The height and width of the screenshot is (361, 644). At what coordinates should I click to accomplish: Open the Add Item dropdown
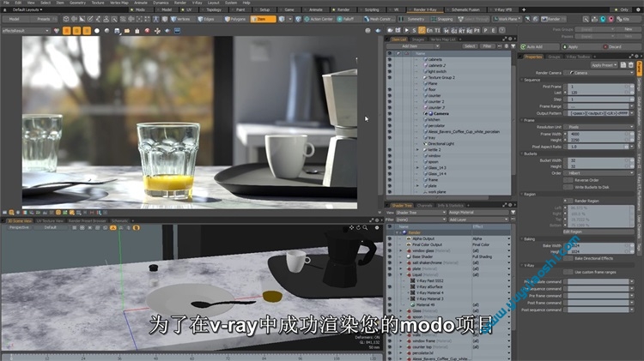[414, 46]
